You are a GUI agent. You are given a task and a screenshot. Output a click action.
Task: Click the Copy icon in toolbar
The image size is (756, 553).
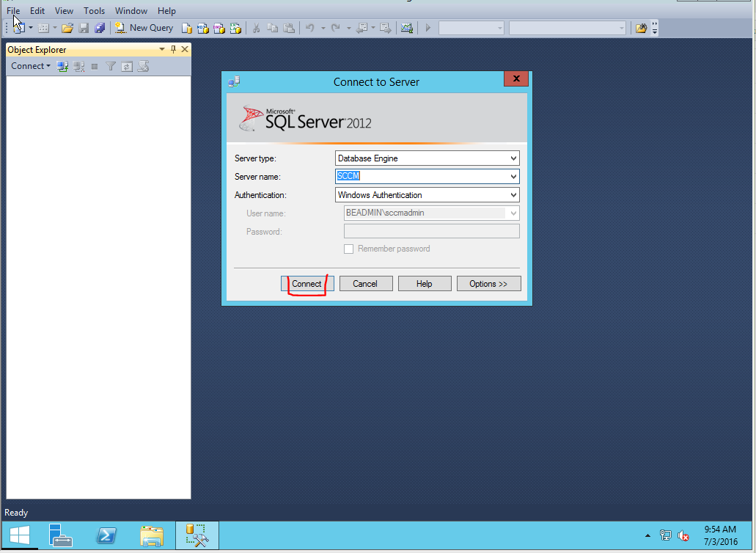click(273, 28)
